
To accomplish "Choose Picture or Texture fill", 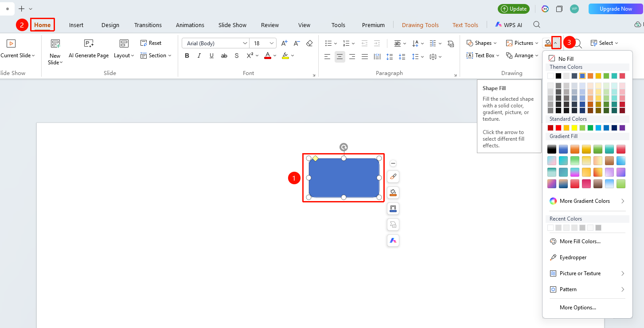I will [x=587, y=273].
